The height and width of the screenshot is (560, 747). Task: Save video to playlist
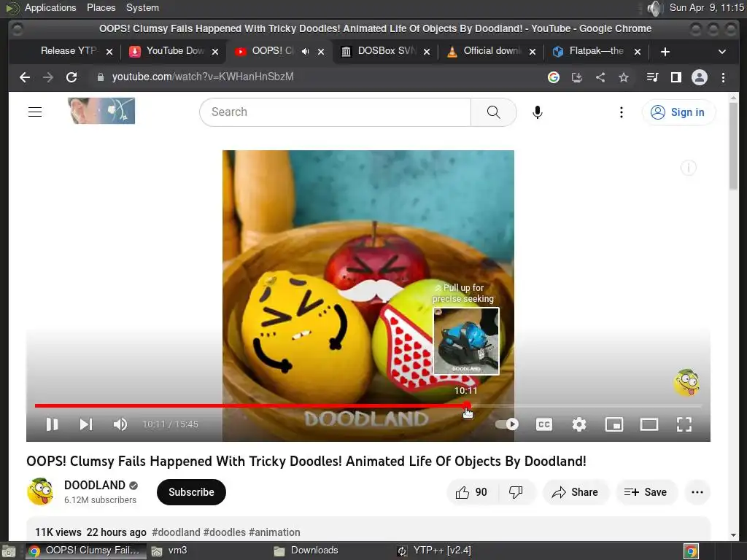(x=646, y=492)
